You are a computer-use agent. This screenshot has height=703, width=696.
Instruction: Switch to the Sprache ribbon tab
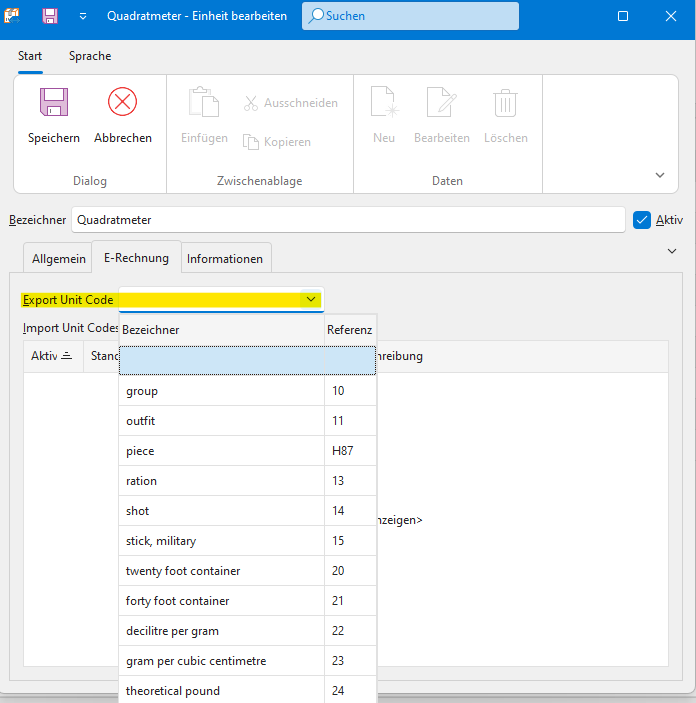pos(90,56)
